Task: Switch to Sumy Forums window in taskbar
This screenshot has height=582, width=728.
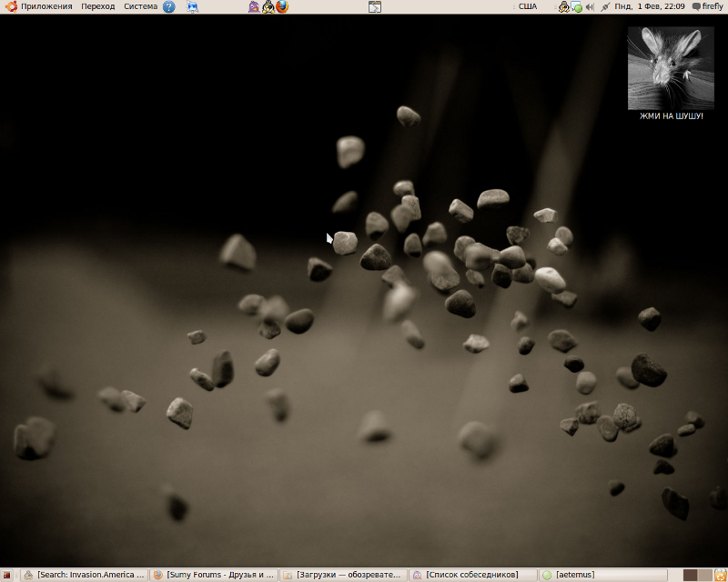Action: 213,575
